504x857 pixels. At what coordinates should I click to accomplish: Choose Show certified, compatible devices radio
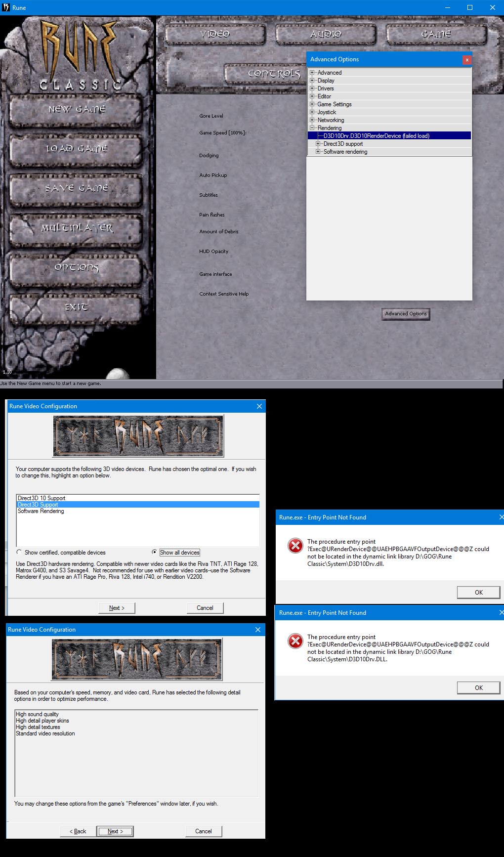(x=19, y=553)
